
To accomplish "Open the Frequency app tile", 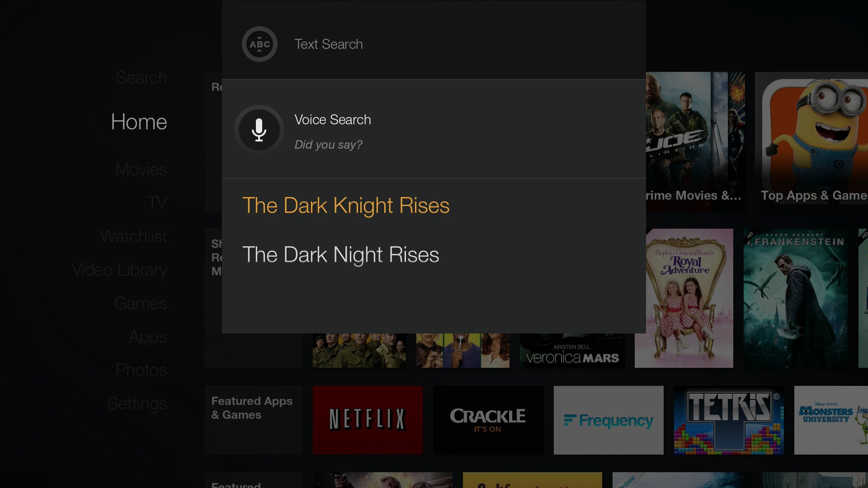I will tap(609, 420).
